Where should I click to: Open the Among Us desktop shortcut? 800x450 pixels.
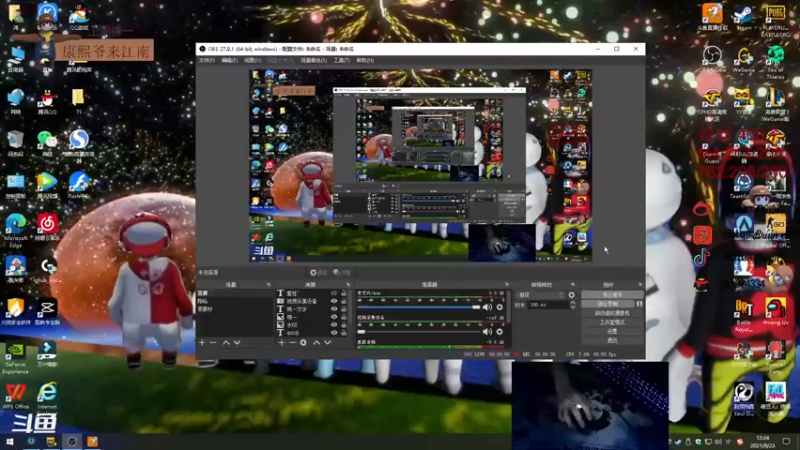pyautogui.click(x=775, y=311)
